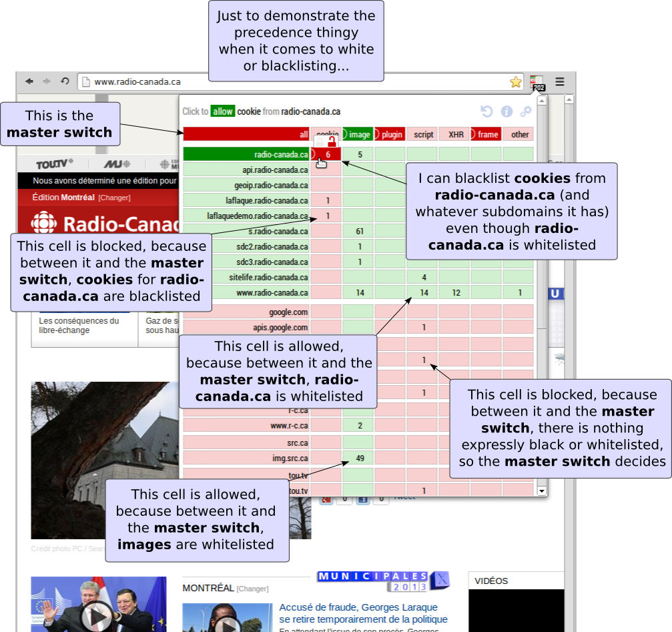
Task: Click the laflaque.radio-canada.ca cookie cell
Action: tap(326, 200)
